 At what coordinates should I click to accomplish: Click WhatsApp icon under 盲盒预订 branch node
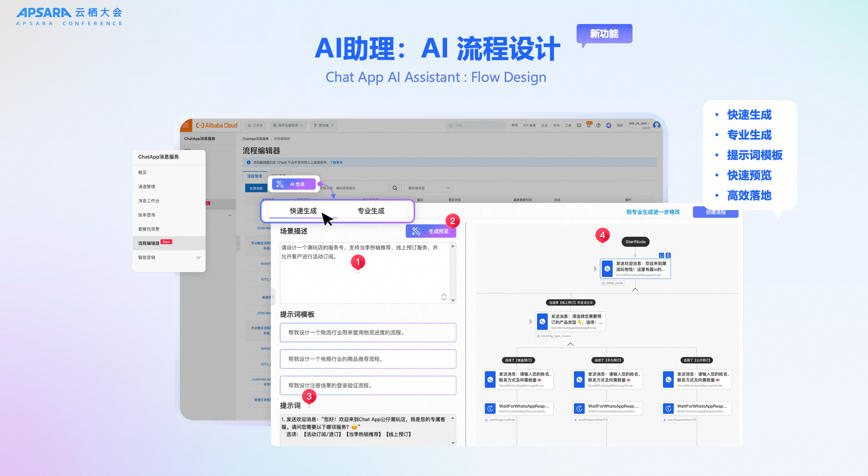(490, 379)
